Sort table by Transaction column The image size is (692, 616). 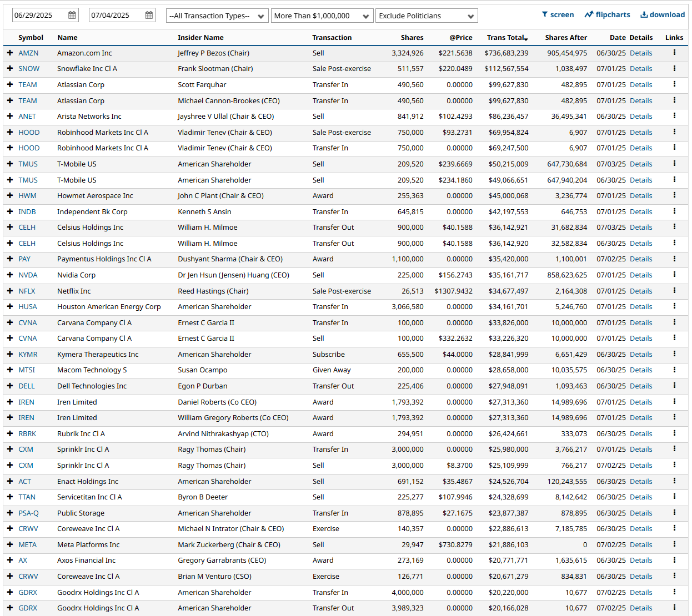[332, 38]
